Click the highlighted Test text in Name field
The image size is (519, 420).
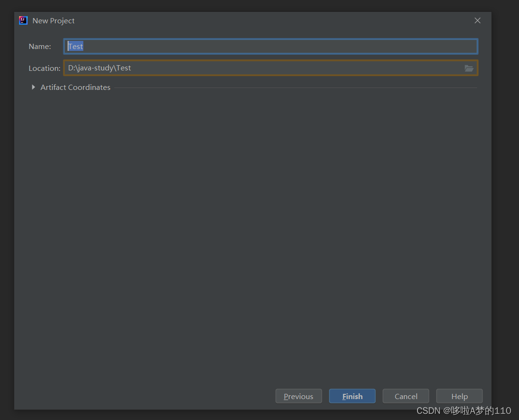click(75, 46)
